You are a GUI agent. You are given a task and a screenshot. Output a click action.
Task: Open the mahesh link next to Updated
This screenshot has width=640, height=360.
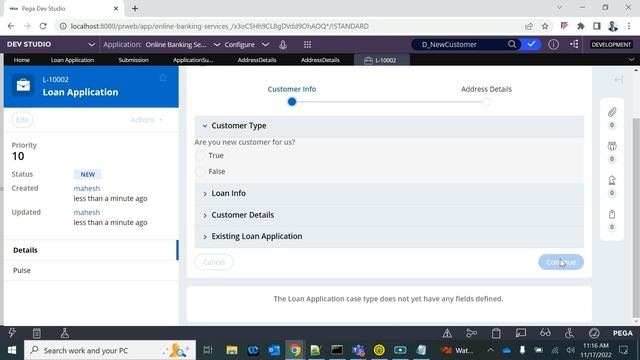click(x=87, y=212)
